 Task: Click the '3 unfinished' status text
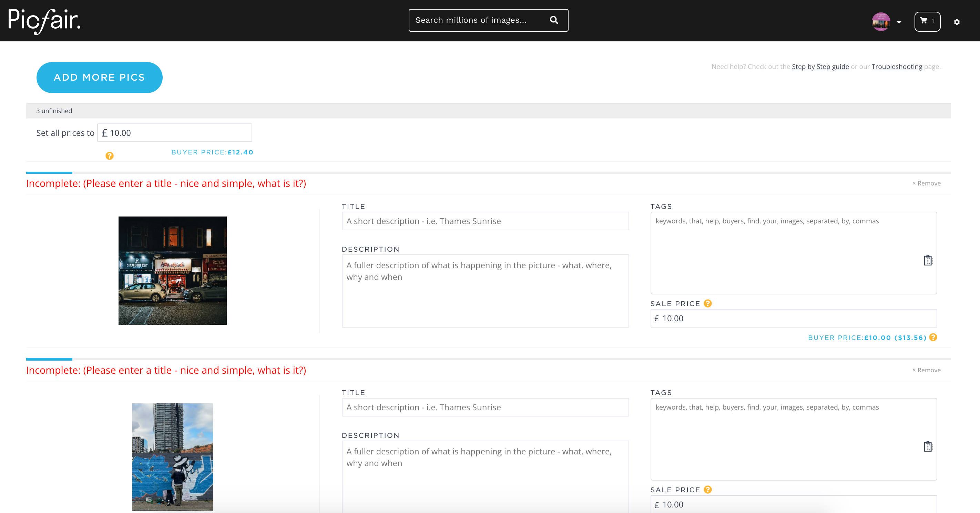click(54, 111)
